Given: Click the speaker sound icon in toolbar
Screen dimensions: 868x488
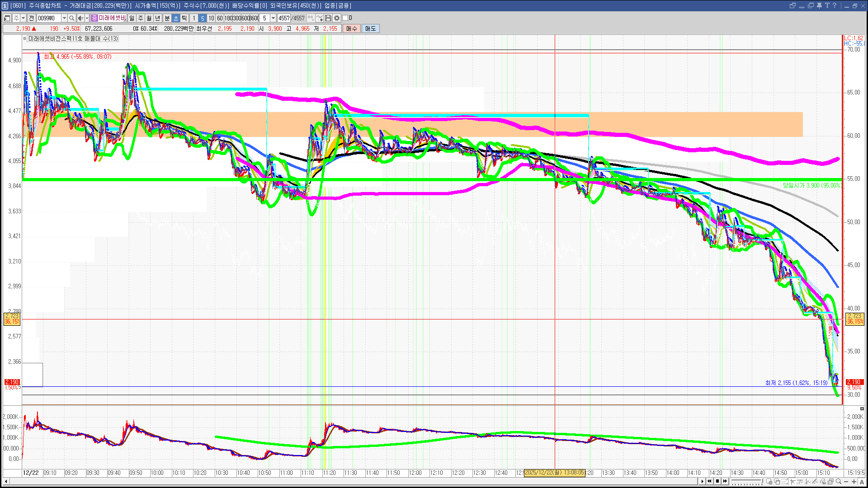Looking at the screenshot, I should click(x=80, y=18).
